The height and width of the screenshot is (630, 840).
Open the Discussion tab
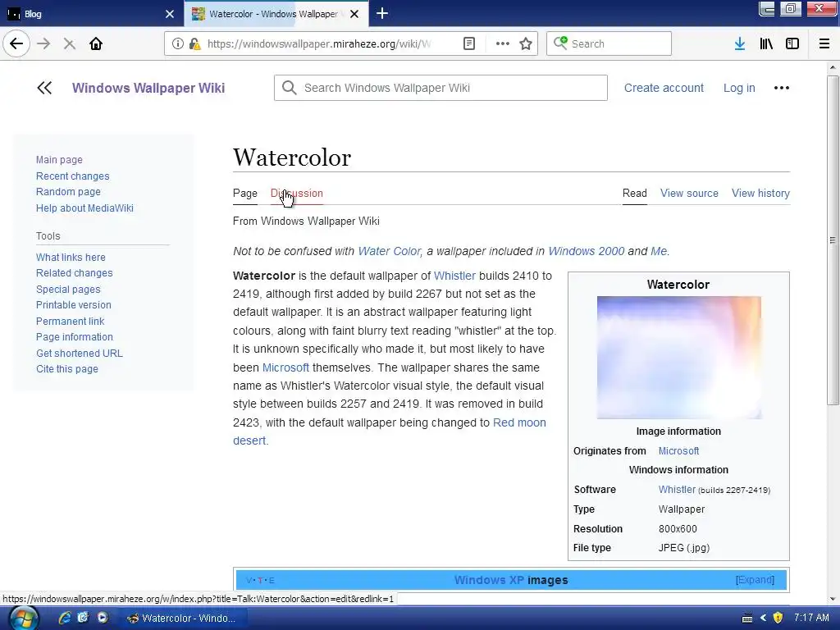coord(297,194)
